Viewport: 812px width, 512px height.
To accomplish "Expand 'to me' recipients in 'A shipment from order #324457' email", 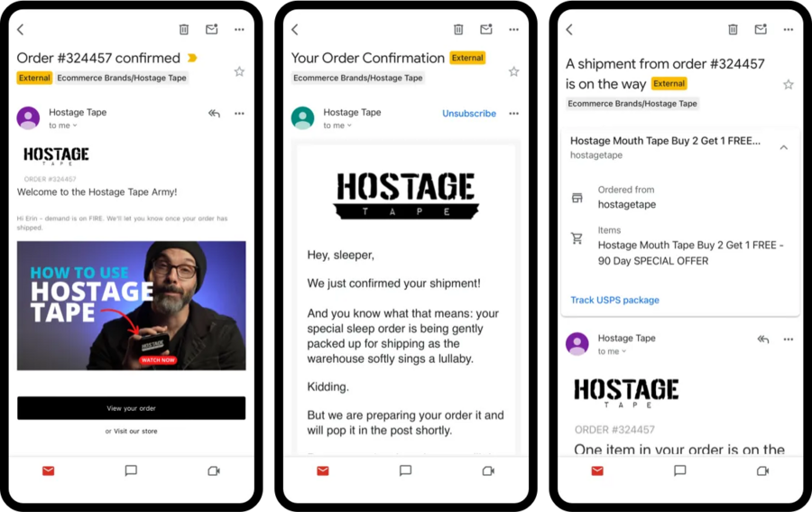I will click(x=612, y=351).
